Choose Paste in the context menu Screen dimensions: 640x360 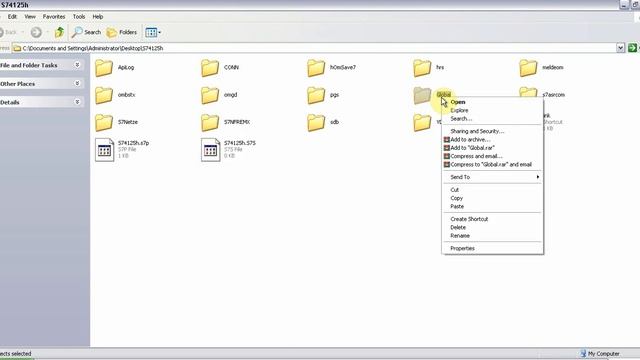pyautogui.click(x=492, y=207)
